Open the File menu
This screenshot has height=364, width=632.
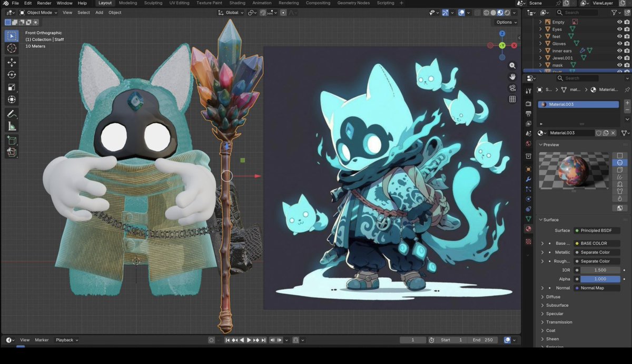pos(15,3)
